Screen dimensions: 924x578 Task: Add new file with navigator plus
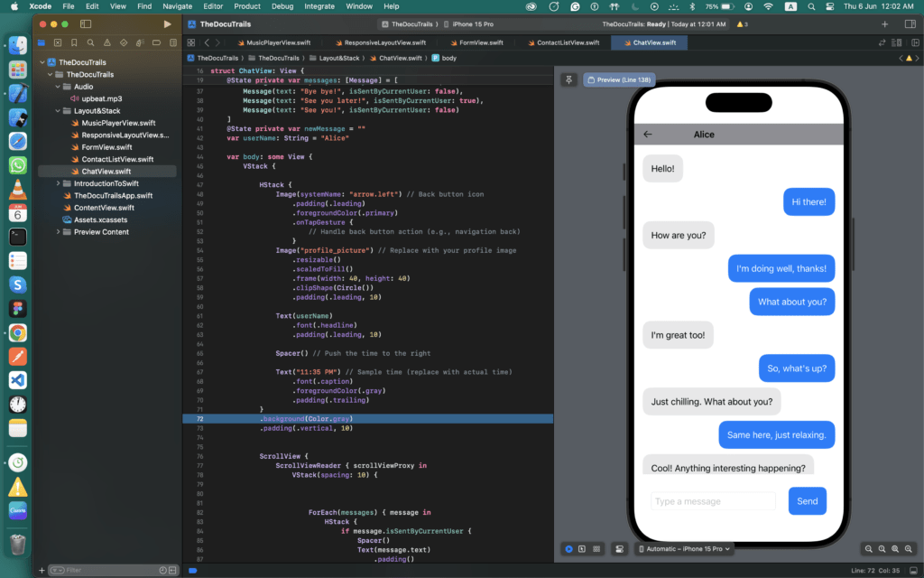[x=42, y=571]
